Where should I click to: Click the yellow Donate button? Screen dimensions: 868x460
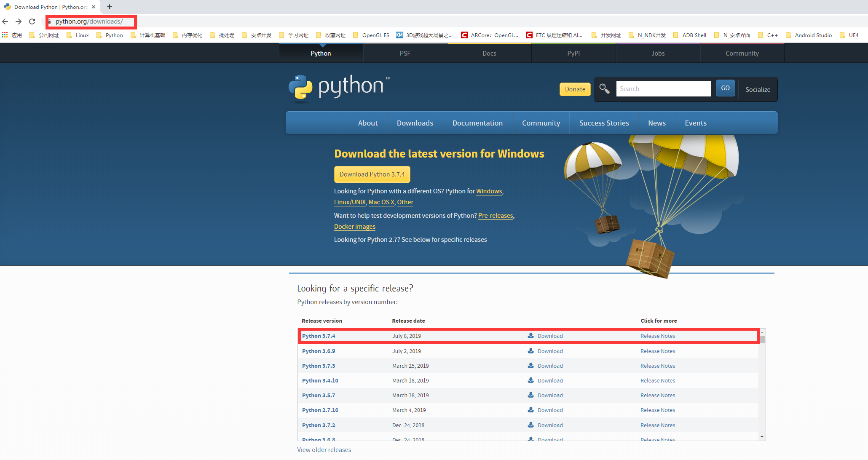[x=575, y=89]
